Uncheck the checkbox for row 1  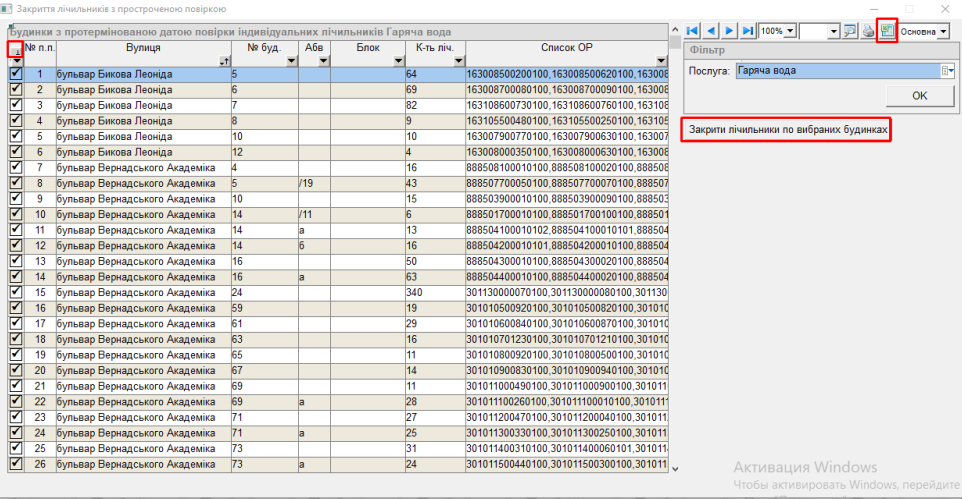[x=15, y=74]
